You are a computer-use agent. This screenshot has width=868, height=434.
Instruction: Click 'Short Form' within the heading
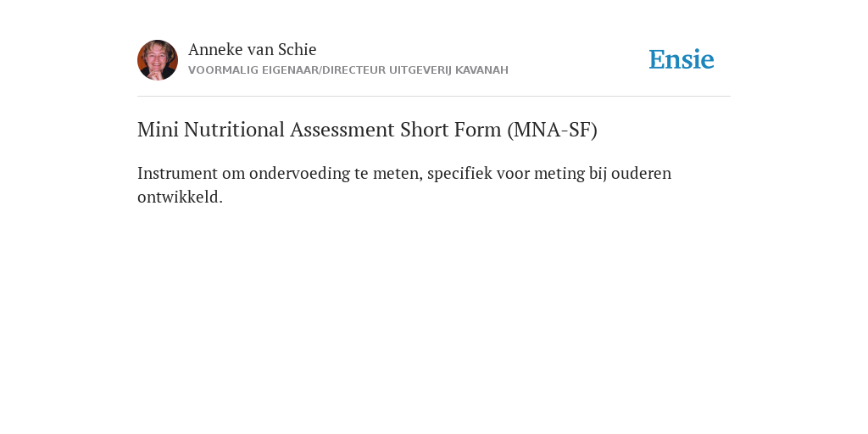[451, 130]
